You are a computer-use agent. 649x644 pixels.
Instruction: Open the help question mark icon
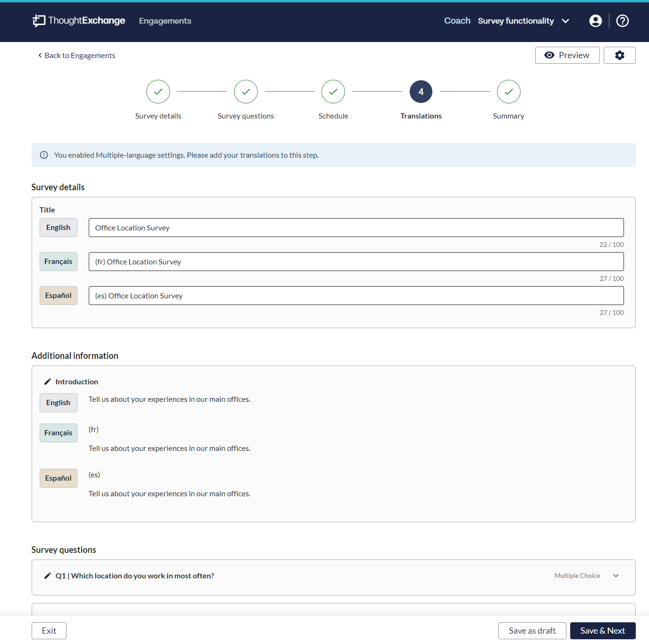(x=623, y=21)
